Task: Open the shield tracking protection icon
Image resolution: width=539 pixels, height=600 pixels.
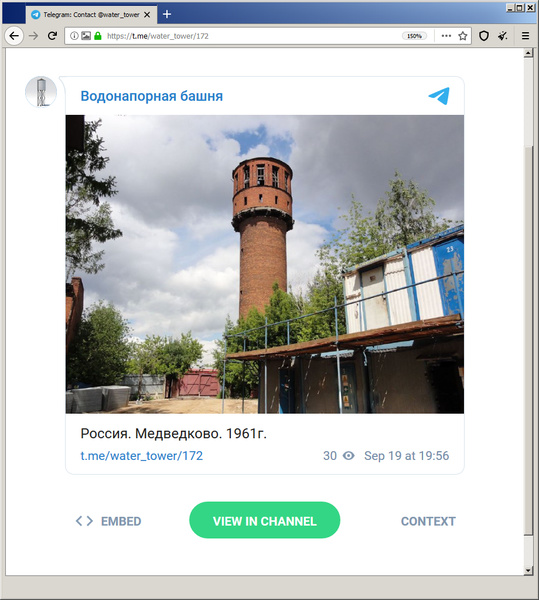Action: pyautogui.click(x=484, y=36)
